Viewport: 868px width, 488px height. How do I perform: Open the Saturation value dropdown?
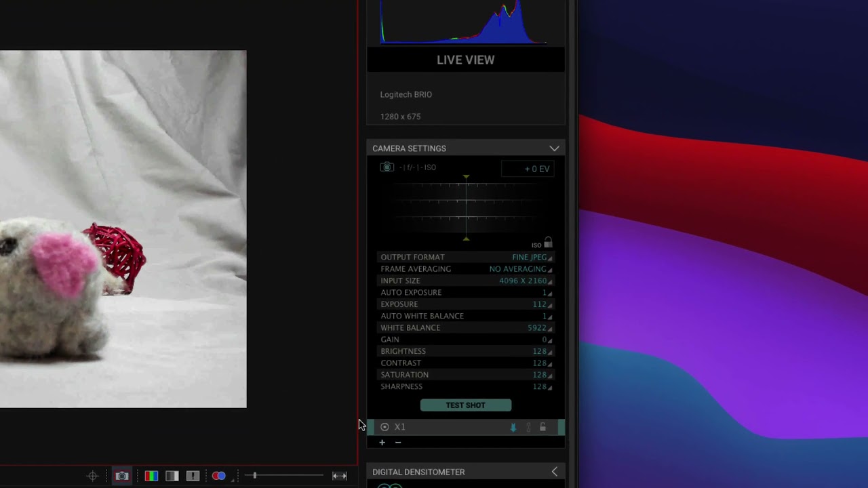542,375
